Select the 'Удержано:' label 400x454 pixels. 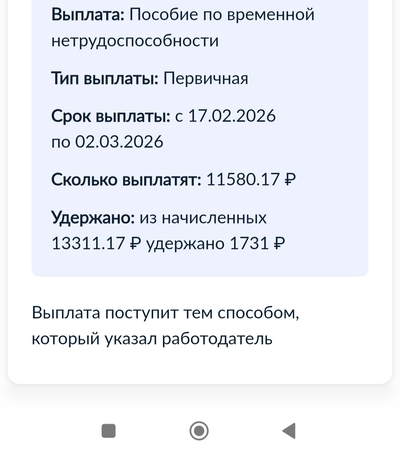click(x=93, y=218)
